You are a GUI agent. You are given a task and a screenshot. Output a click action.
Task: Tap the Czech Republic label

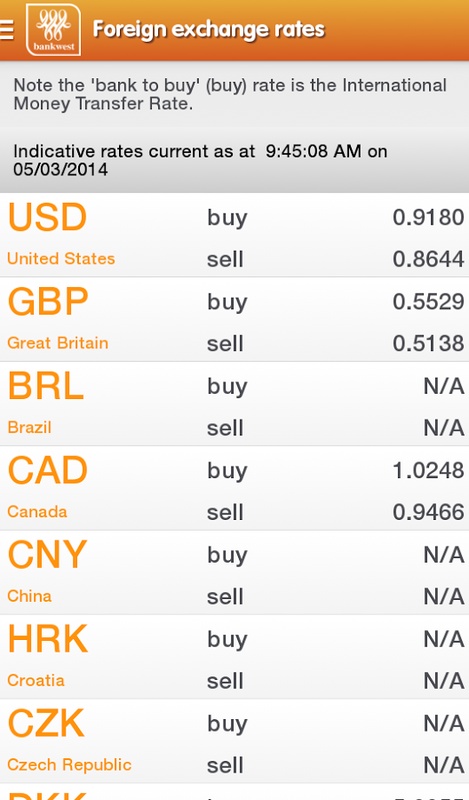point(69,765)
